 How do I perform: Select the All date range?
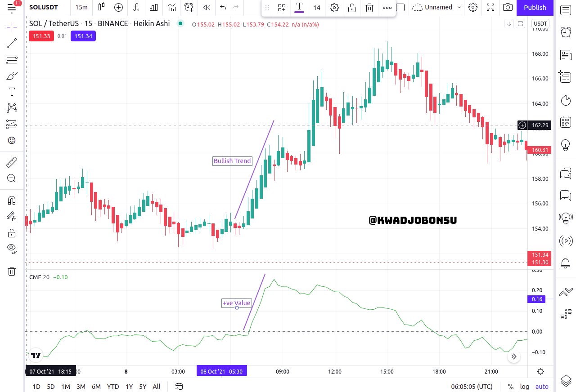point(157,387)
